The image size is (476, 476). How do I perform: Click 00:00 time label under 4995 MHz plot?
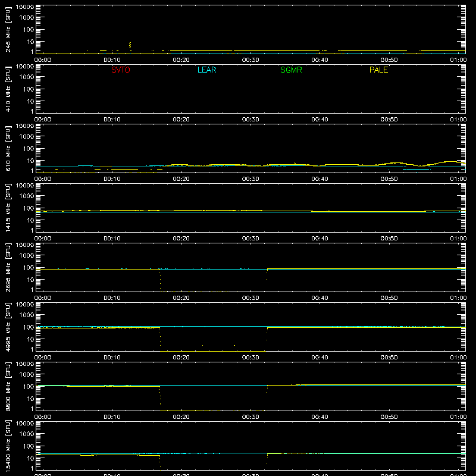(43, 358)
